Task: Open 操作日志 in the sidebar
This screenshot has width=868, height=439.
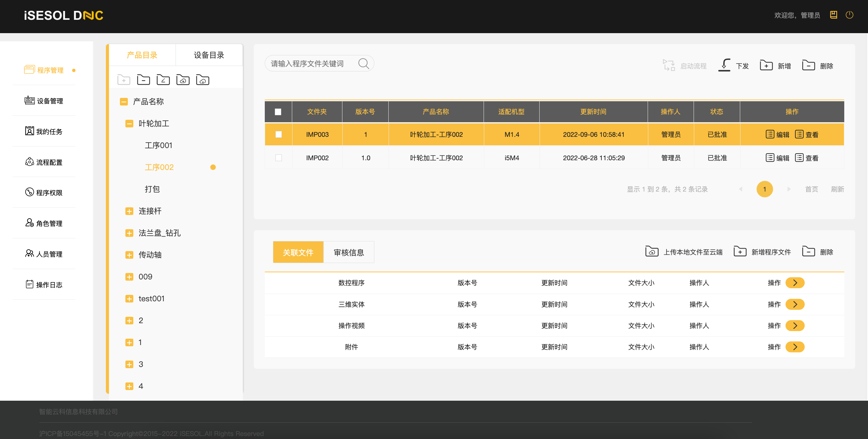Action: [x=44, y=285]
